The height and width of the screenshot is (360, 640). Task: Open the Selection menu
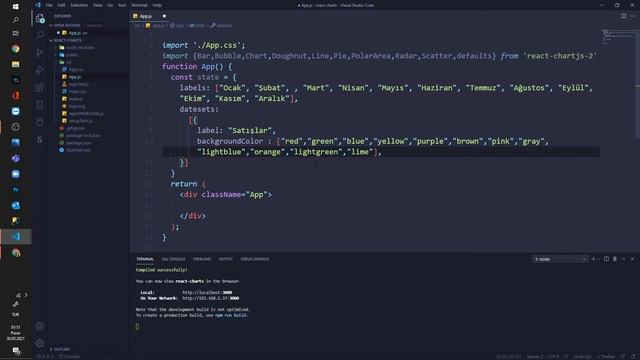click(x=79, y=5)
